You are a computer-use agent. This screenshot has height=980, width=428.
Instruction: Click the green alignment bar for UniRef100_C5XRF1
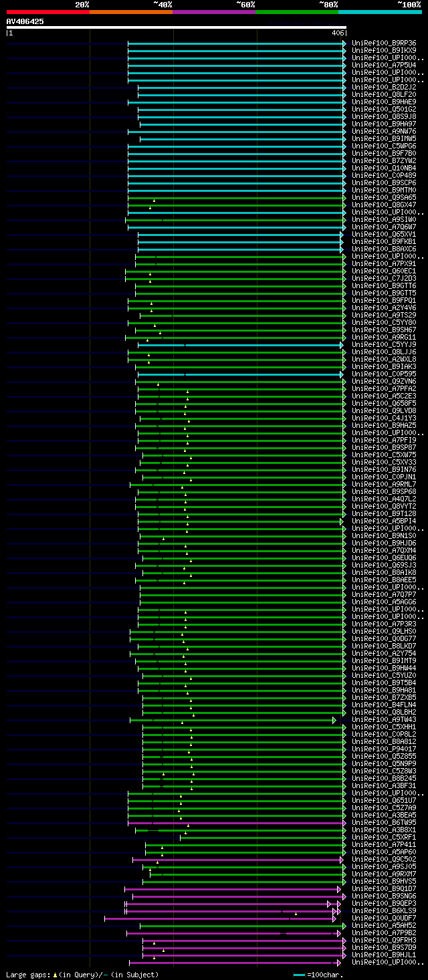coord(262,837)
